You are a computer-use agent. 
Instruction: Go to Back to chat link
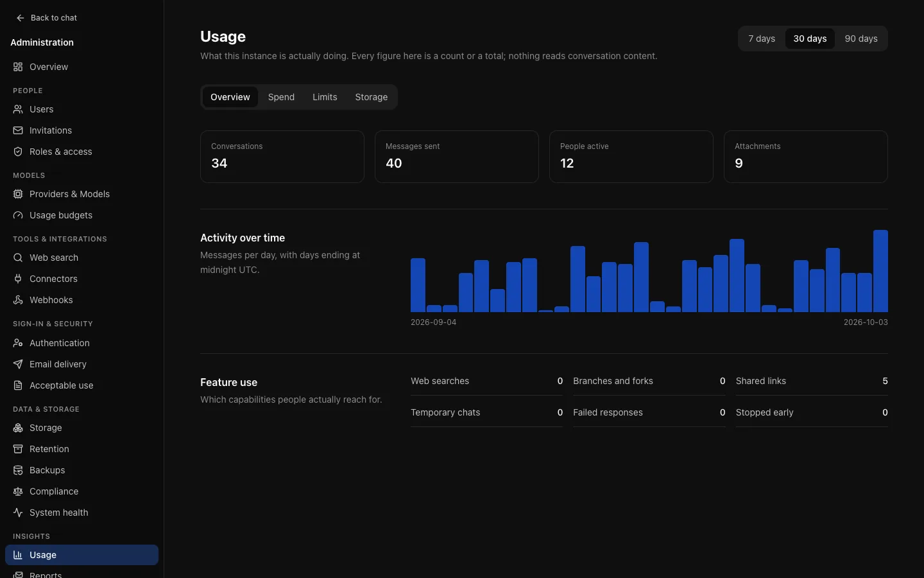click(x=46, y=18)
